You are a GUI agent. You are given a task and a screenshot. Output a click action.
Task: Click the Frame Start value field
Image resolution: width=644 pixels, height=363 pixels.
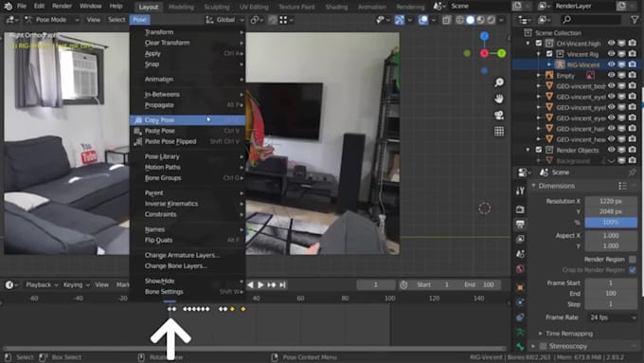tap(611, 282)
